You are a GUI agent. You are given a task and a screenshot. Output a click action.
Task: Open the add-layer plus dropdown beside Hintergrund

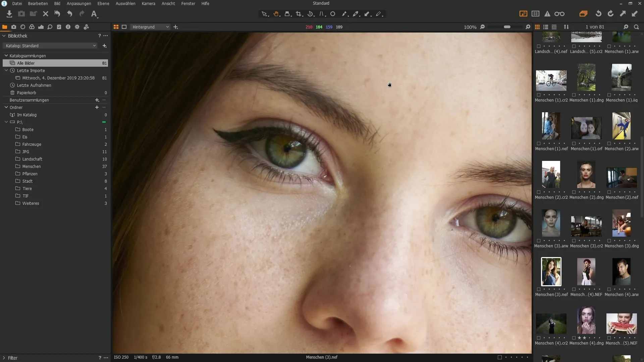175,27
